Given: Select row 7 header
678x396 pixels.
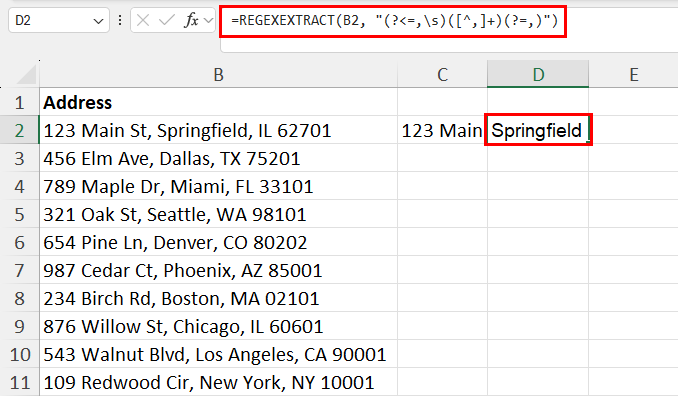Looking at the screenshot, I should coord(19,271).
